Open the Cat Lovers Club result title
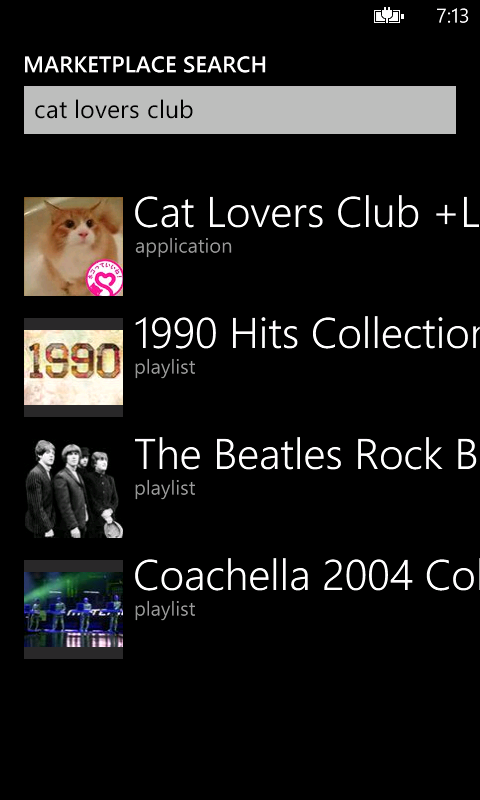This screenshot has height=800, width=480. click(x=307, y=213)
